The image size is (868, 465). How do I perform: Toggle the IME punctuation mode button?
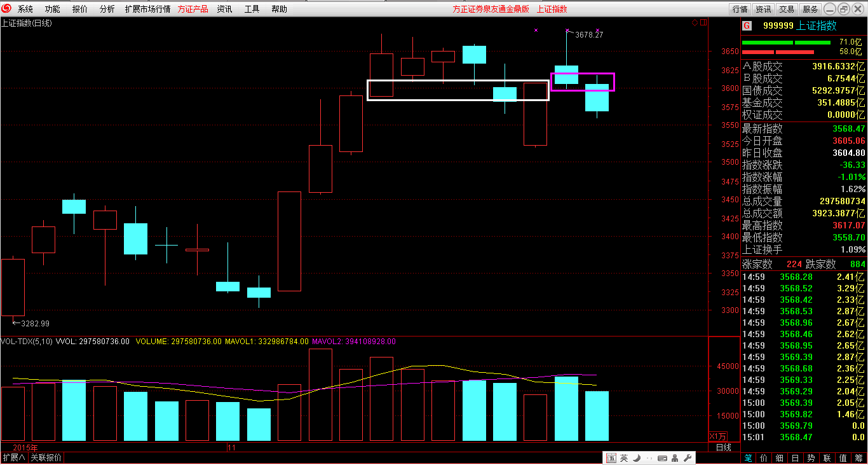pyautogui.click(x=648, y=458)
